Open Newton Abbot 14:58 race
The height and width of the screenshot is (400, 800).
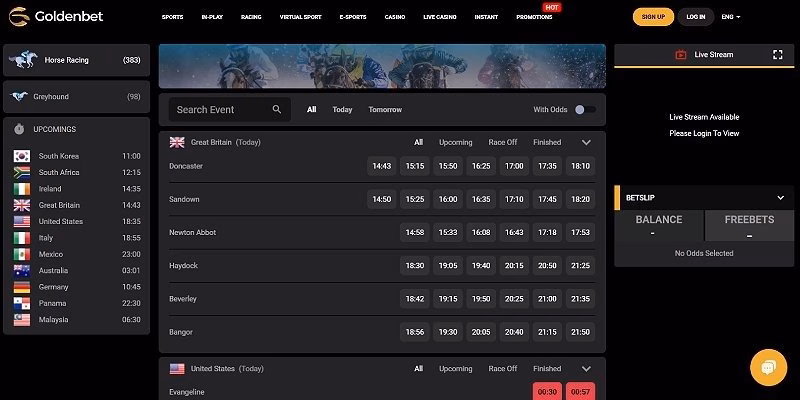pos(415,232)
